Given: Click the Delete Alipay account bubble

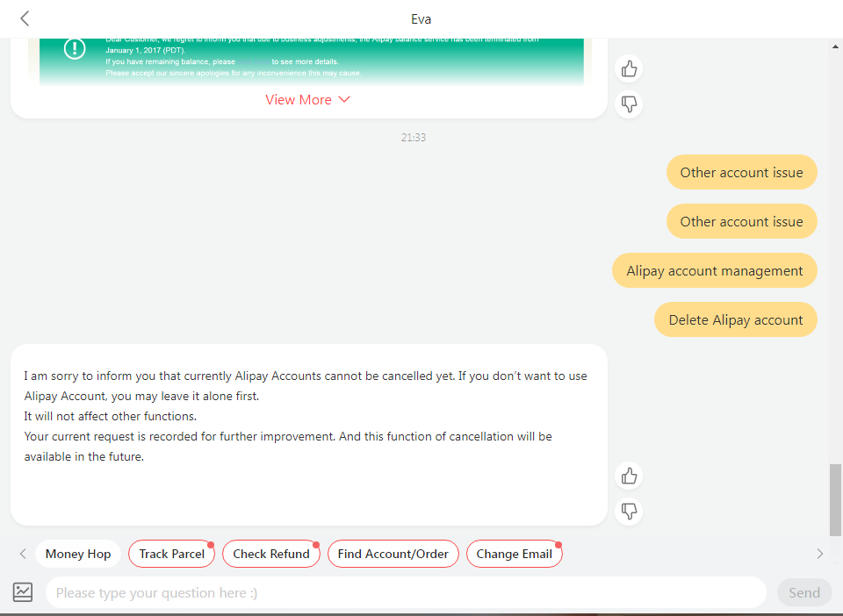Looking at the screenshot, I should [x=736, y=320].
